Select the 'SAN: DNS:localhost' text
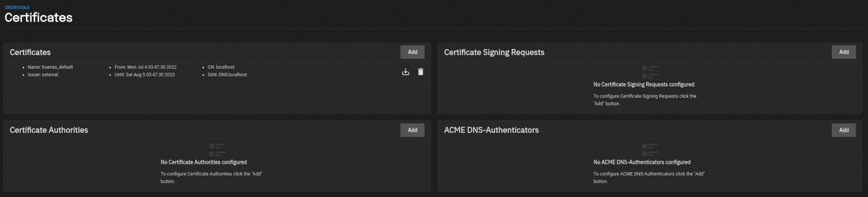 click(227, 75)
